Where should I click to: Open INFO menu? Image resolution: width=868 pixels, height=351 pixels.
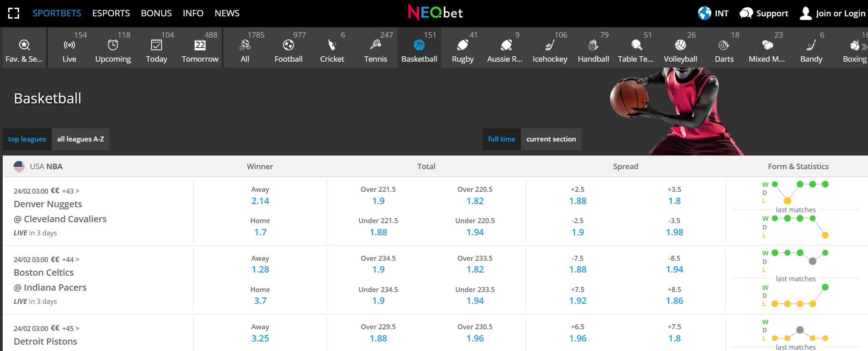pyautogui.click(x=193, y=13)
